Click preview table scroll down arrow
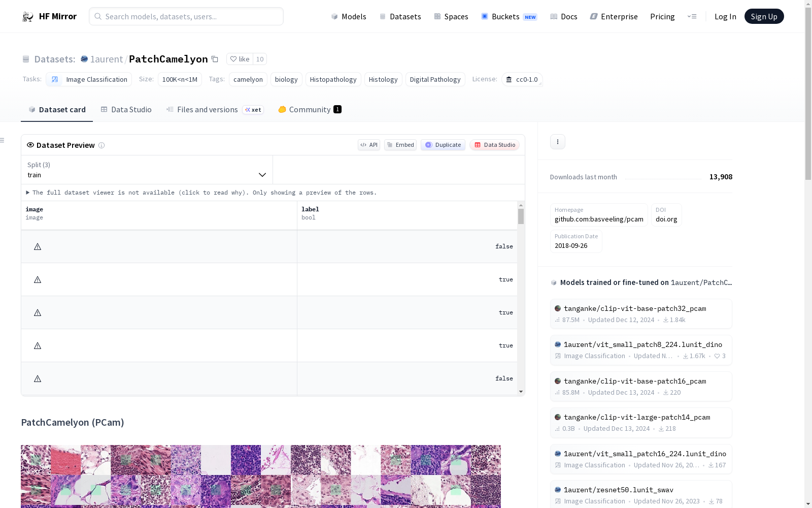This screenshot has width=812, height=508. pos(521,392)
